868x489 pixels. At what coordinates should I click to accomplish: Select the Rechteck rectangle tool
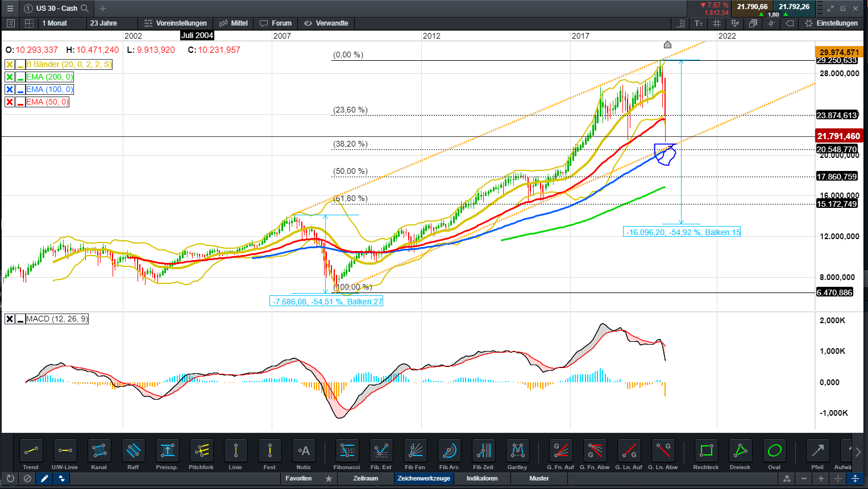coord(706,451)
